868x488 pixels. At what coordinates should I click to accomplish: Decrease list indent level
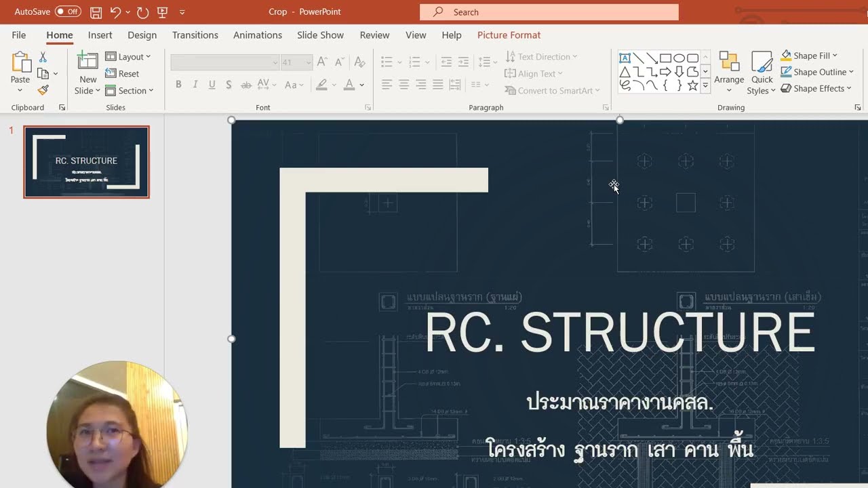[x=446, y=62]
